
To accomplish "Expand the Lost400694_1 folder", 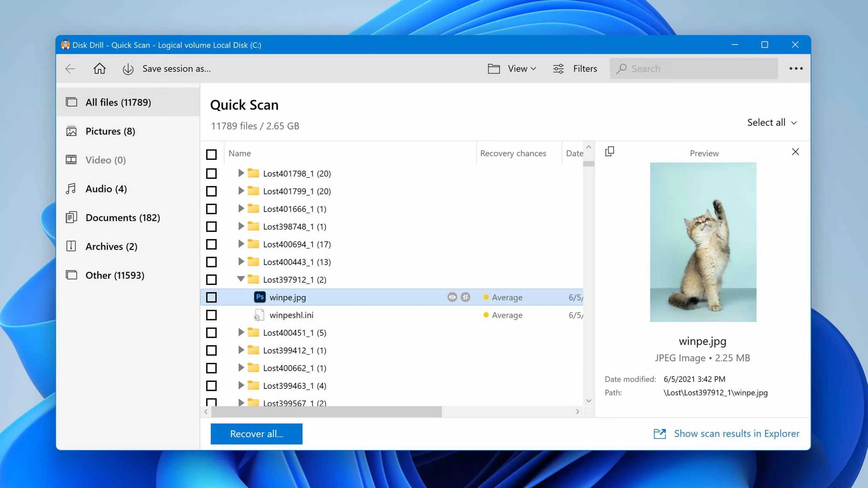I will (x=241, y=244).
